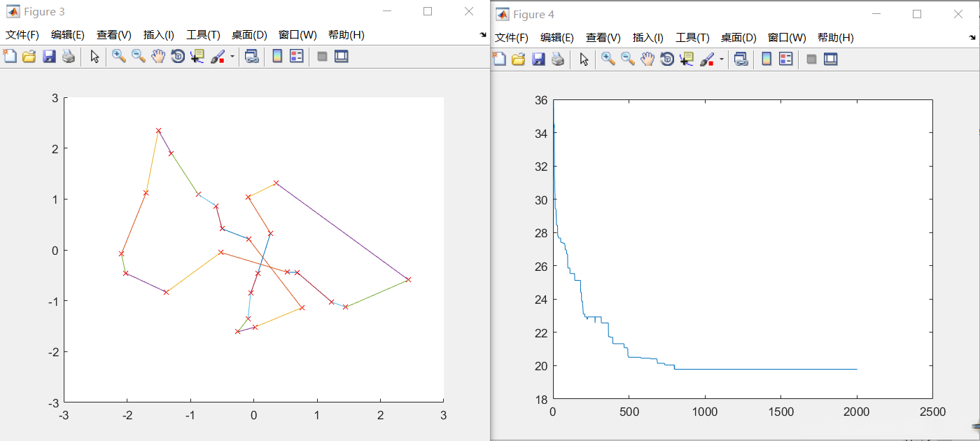Select Data Cursor tool in Figure 3

pos(197,57)
